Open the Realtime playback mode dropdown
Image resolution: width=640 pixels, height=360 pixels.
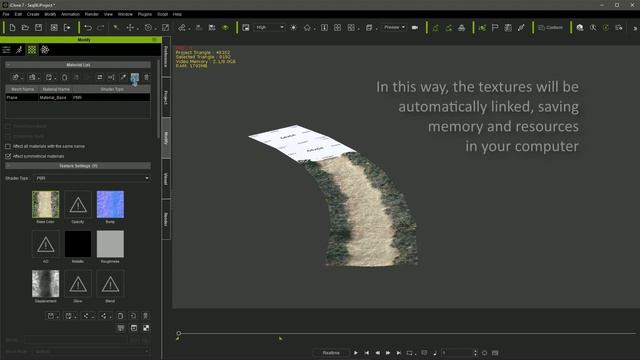[331, 353]
